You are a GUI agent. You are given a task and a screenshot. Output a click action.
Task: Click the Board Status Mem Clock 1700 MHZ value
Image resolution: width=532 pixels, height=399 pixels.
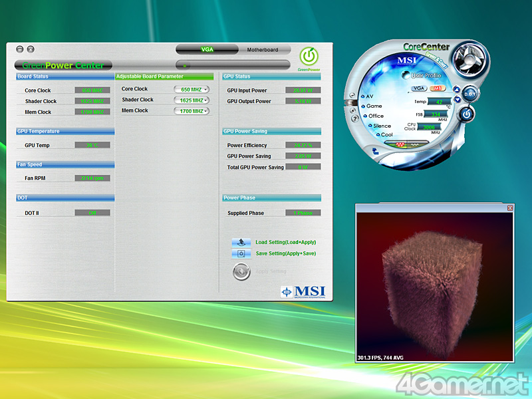(x=92, y=112)
